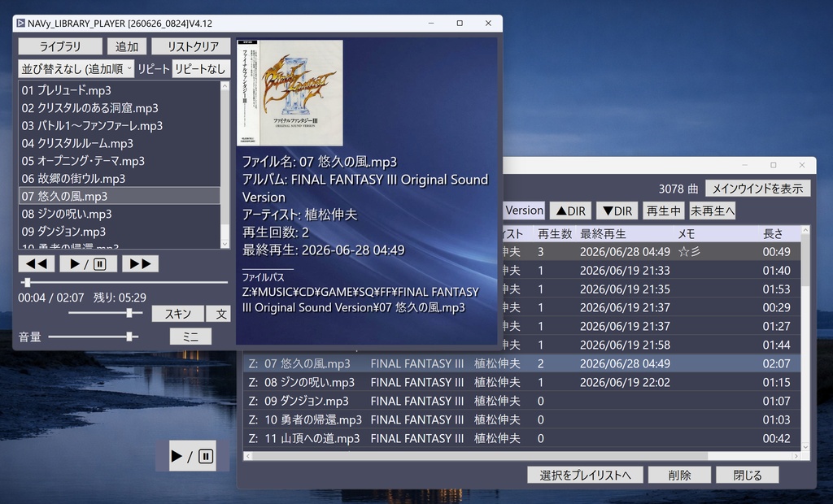Open the ライブラリ library button
833x504 pixels.
[x=60, y=46]
